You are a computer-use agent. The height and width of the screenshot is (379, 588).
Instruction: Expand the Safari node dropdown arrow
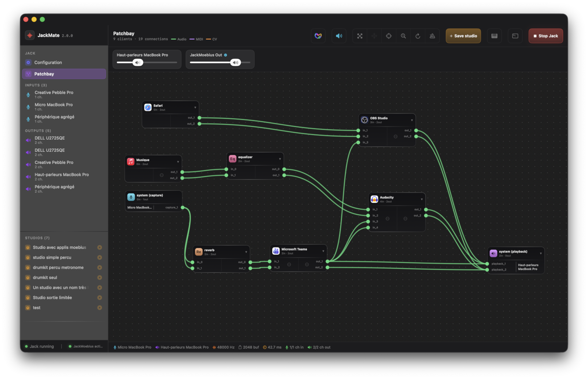point(195,108)
